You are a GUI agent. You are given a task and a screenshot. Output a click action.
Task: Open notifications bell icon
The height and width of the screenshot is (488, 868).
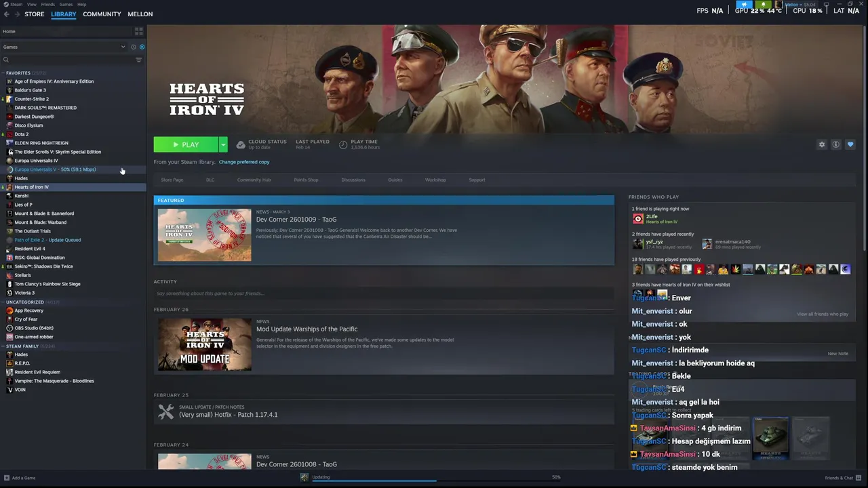coord(764,5)
